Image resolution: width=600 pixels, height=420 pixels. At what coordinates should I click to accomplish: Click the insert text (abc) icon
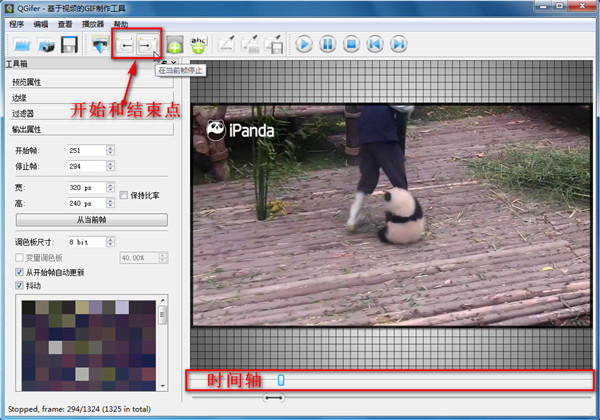pyautogui.click(x=198, y=45)
